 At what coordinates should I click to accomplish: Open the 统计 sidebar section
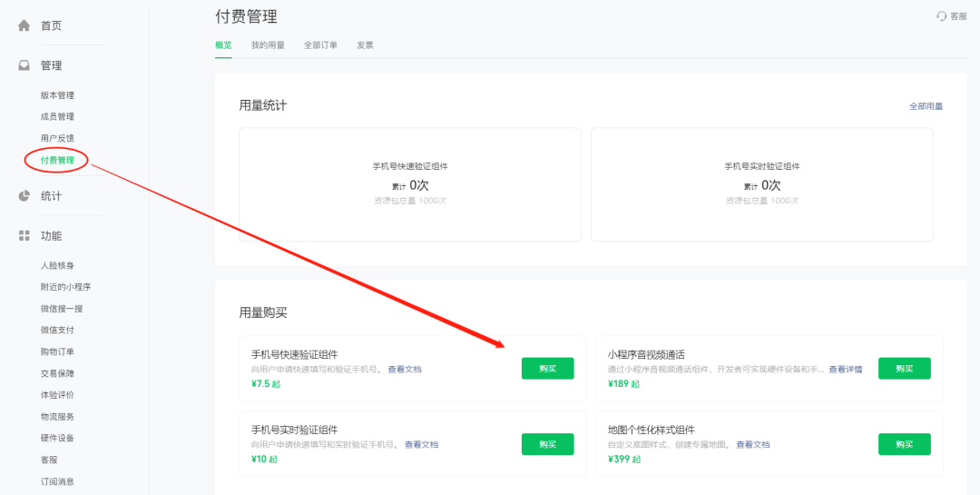pos(51,196)
